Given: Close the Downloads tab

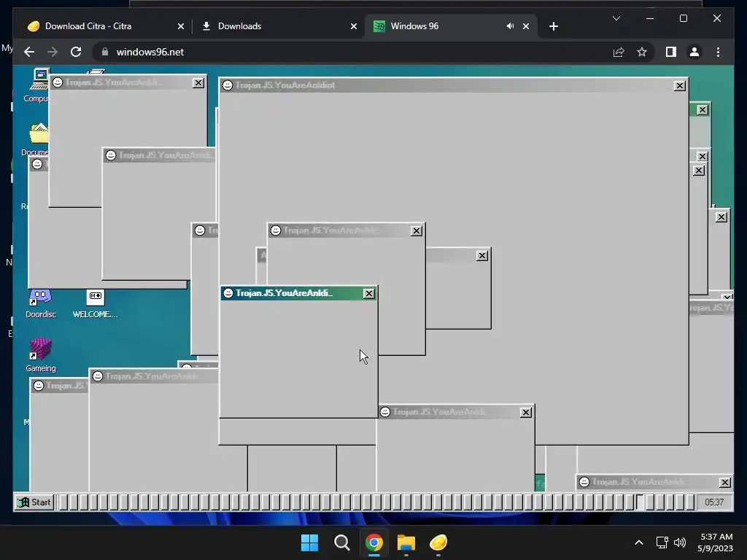Looking at the screenshot, I should (354, 26).
